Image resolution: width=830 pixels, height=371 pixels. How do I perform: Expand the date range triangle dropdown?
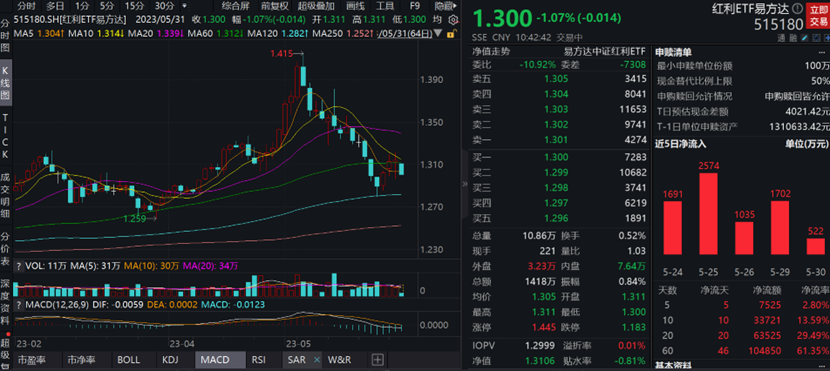[x=439, y=33]
